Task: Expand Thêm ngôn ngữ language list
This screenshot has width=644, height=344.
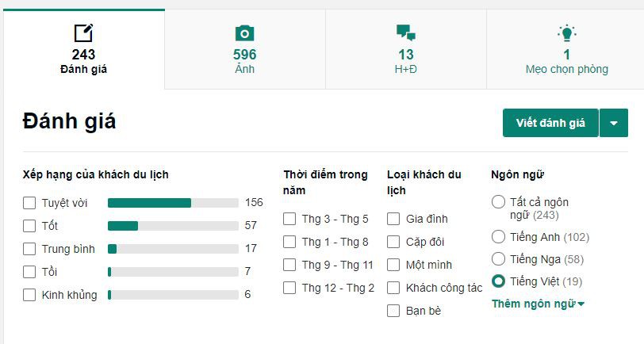Action: 538,304
